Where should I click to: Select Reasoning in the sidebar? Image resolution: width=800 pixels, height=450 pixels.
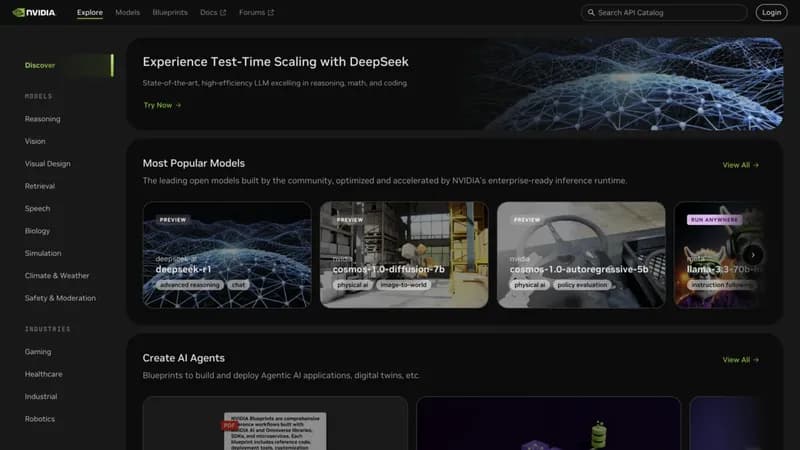click(x=42, y=119)
